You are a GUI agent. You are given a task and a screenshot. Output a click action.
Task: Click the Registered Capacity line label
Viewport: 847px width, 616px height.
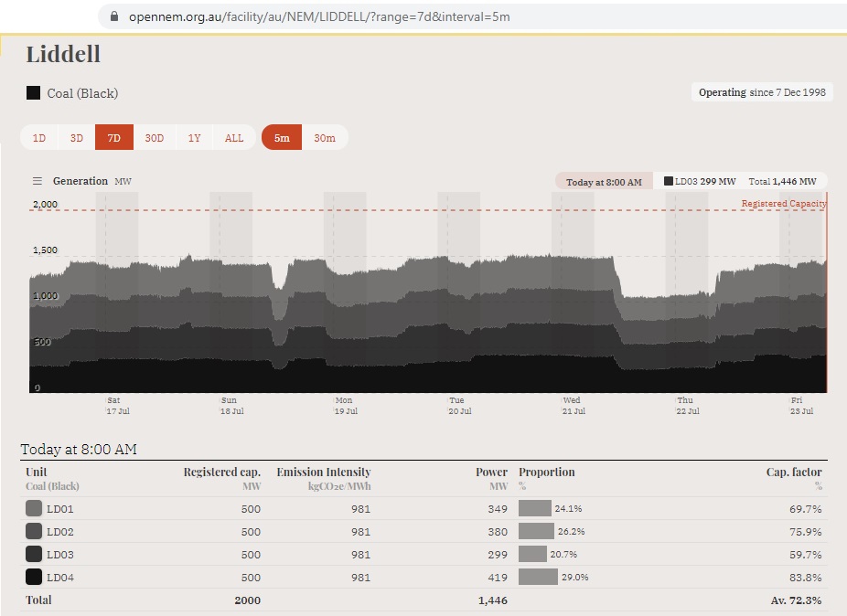[x=784, y=204]
